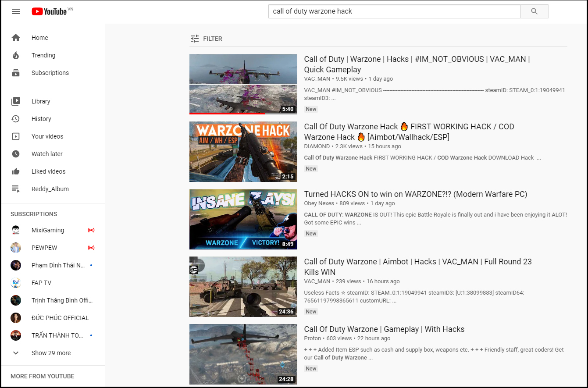Click inside the search text field
Screen dimensions: 588x388
point(394,11)
